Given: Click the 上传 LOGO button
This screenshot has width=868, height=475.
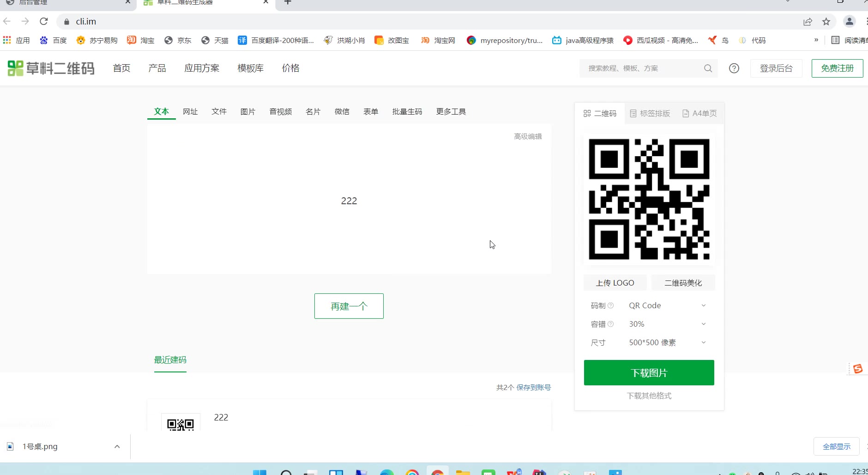Looking at the screenshot, I should (615, 283).
